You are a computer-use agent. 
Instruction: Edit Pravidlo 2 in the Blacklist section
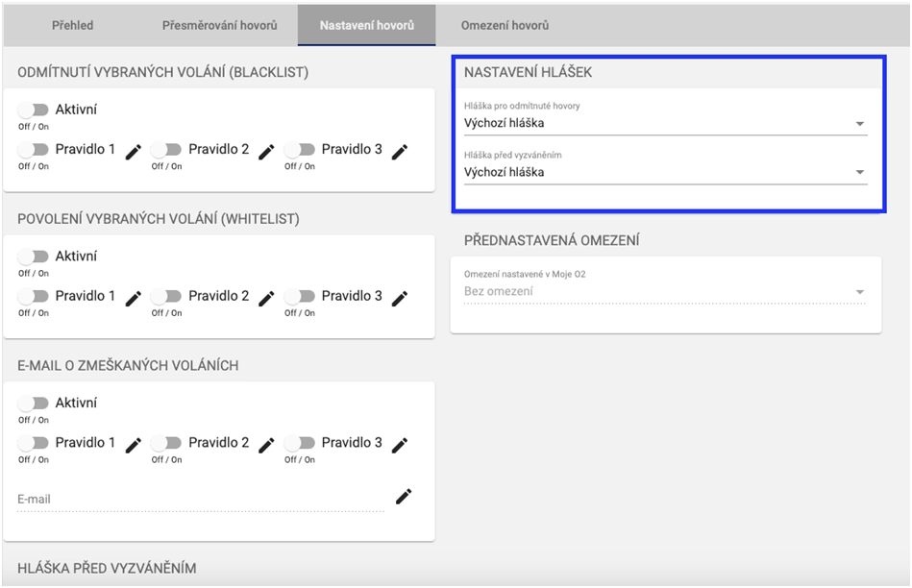click(x=266, y=151)
